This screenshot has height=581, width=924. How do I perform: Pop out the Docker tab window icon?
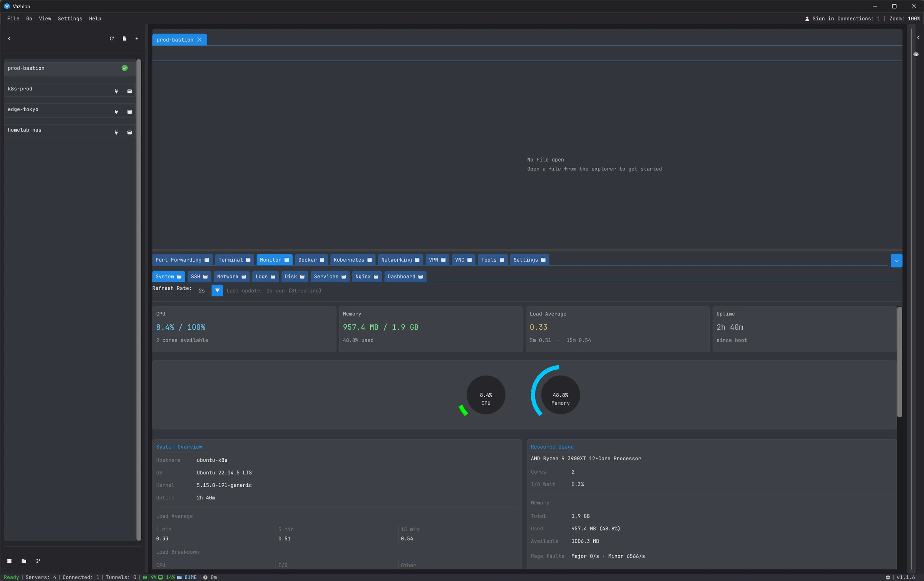tap(322, 260)
